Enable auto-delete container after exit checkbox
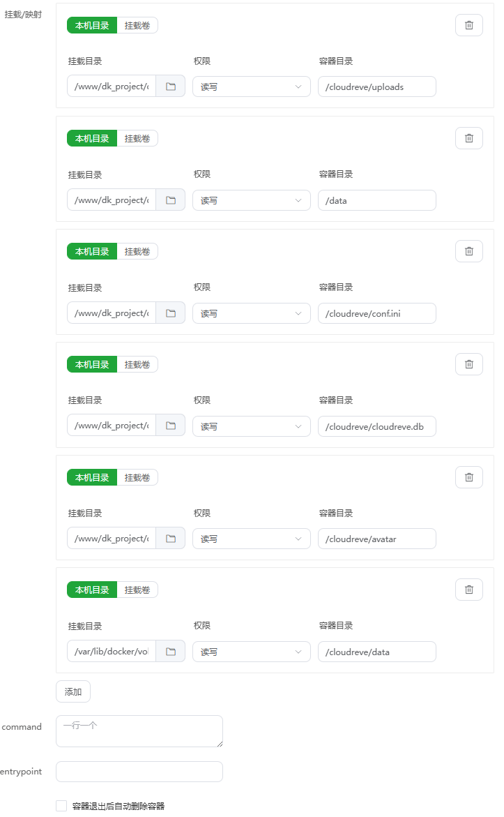Viewport: 504px width, 817px height. pos(61,806)
